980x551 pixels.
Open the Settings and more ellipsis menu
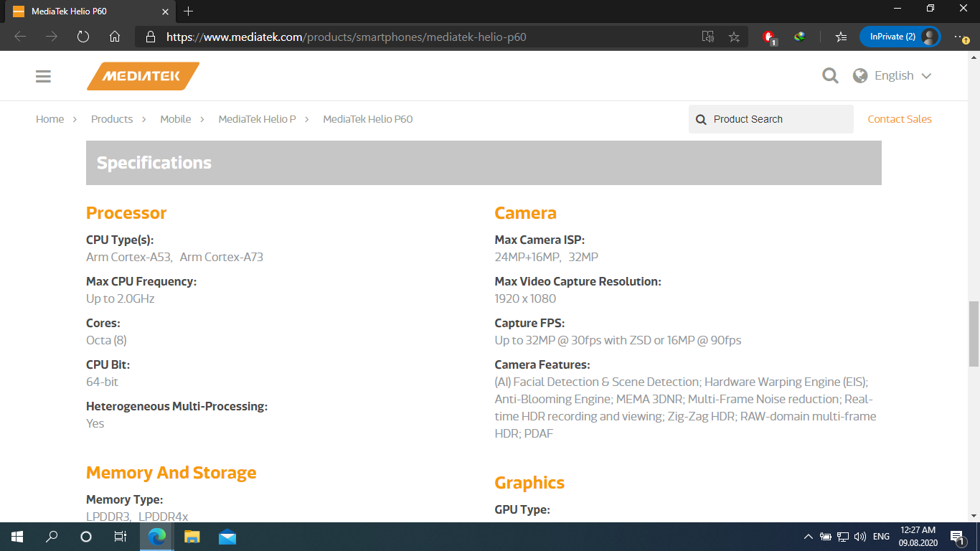coord(961,37)
